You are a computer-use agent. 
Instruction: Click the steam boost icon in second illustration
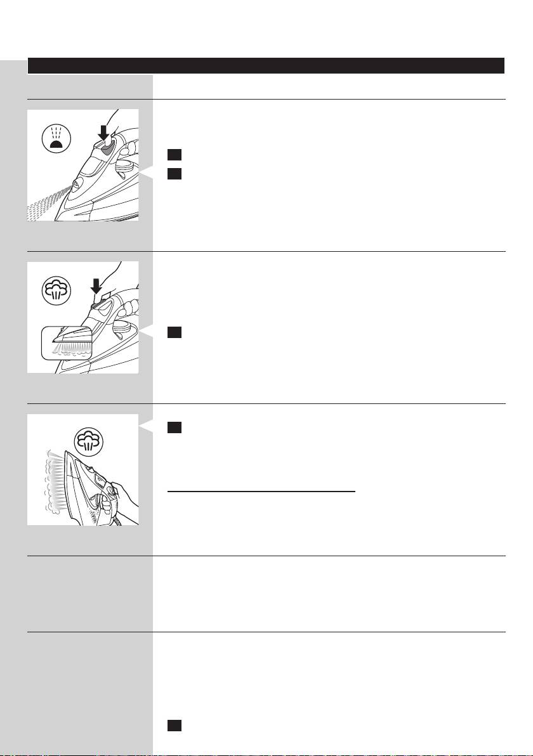(57, 290)
